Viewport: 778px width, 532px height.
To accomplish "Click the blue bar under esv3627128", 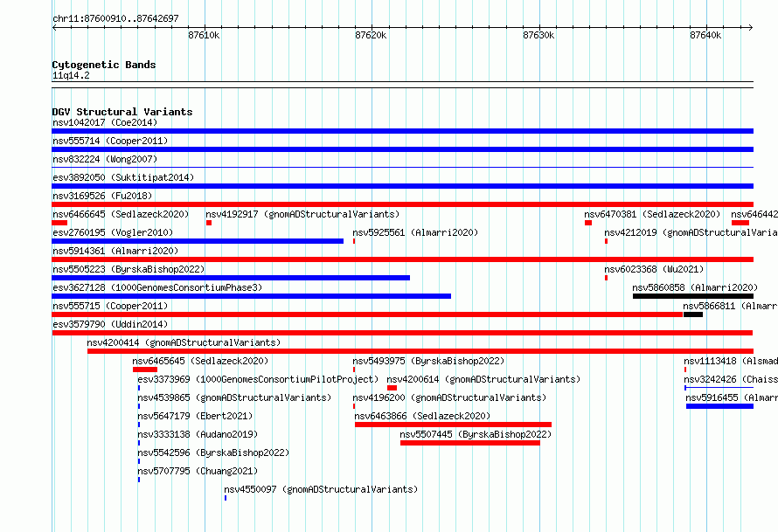I will 252,296.
